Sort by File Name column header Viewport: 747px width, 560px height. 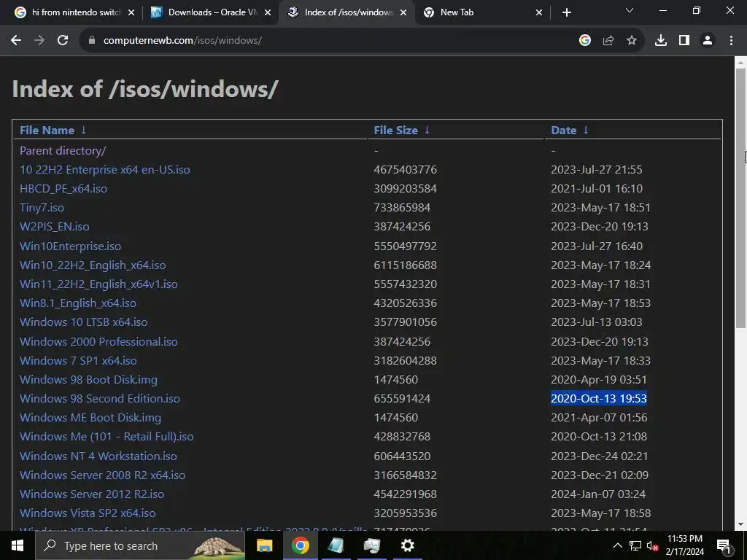[47, 130]
